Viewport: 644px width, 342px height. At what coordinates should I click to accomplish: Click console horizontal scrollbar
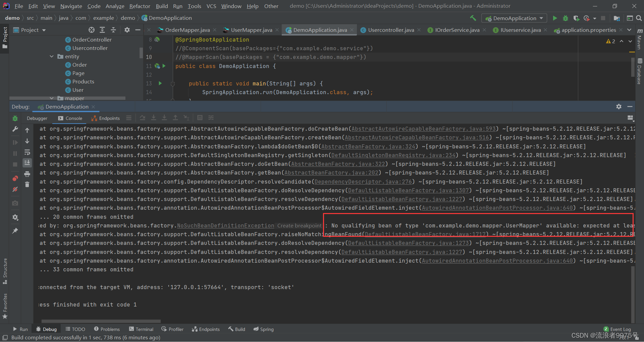[x=101, y=321]
